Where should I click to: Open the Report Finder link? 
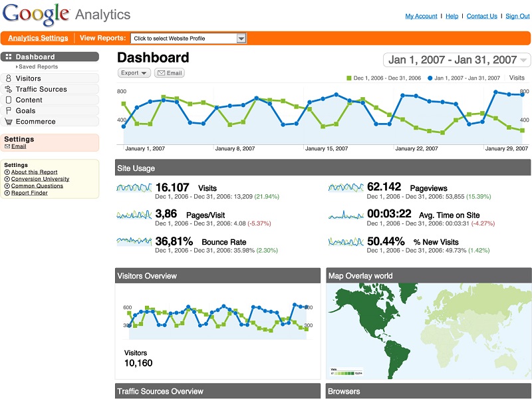tap(29, 193)
